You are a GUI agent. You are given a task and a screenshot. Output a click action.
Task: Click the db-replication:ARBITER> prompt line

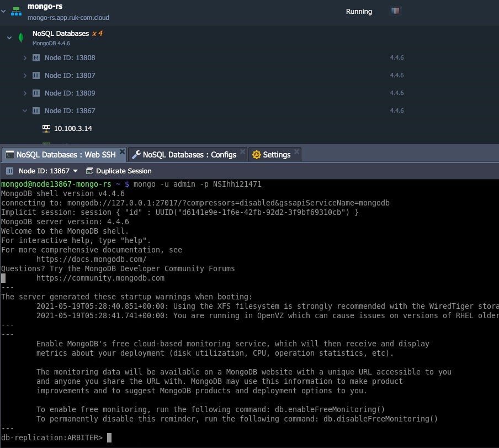point(52,438)
